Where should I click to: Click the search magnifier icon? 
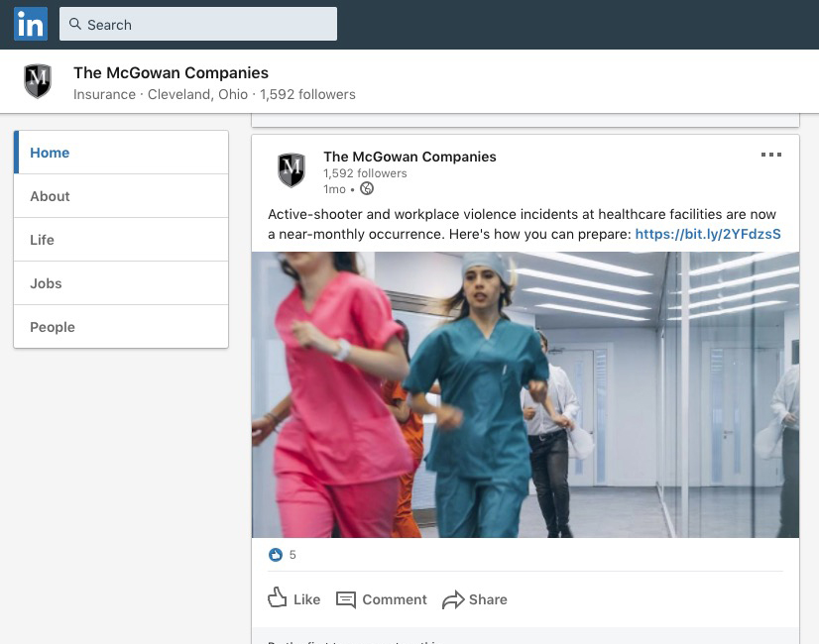tap(75, 24)
